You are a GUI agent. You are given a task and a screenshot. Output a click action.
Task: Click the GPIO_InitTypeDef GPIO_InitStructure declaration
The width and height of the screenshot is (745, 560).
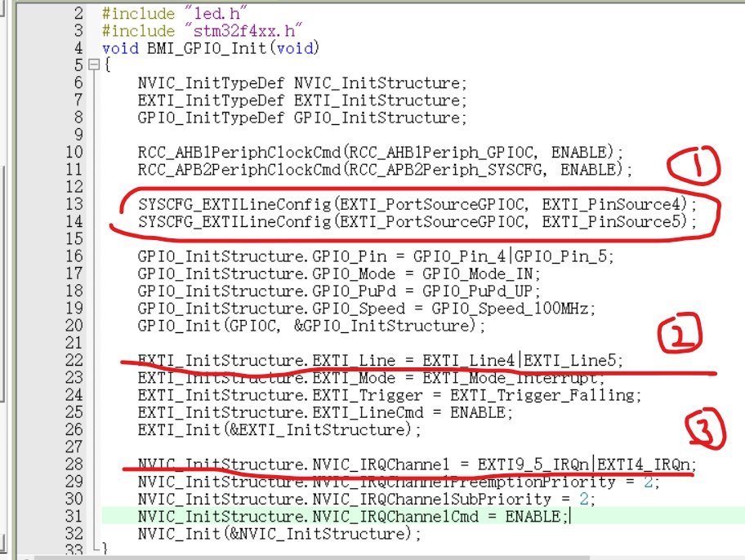[x=302, y=118]
